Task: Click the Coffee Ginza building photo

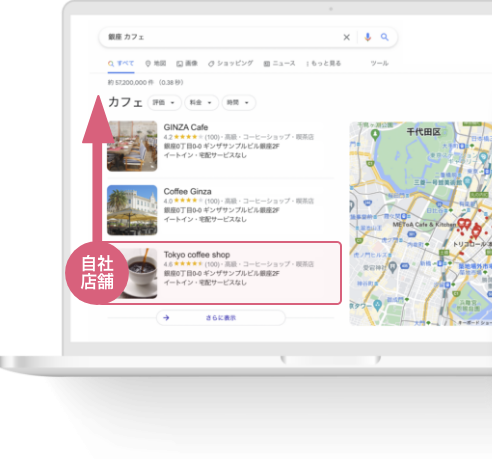Action: tap(132, 210)
